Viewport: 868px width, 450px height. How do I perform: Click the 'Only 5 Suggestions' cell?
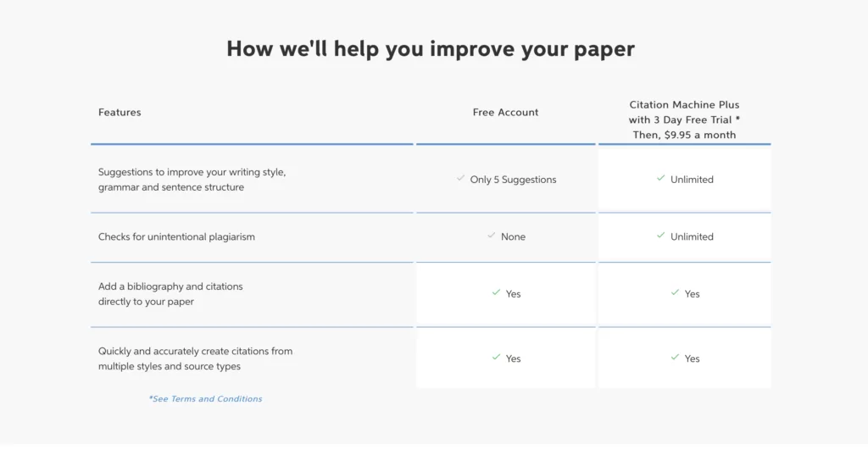click(513, 180)
